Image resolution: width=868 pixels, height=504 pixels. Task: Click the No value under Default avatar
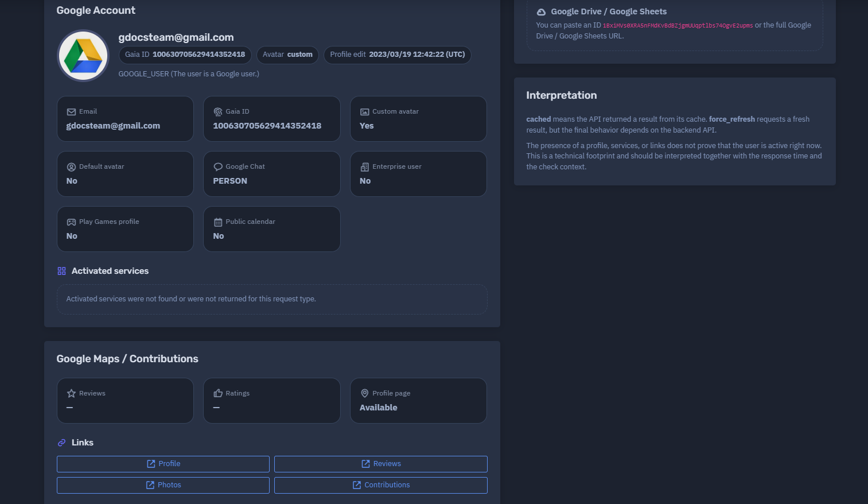click(x=72, y=181)
